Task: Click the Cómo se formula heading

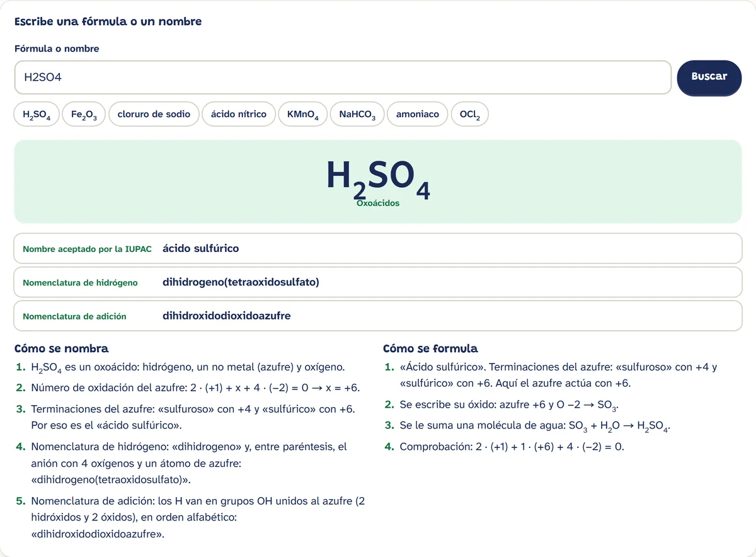Action: 430,348
